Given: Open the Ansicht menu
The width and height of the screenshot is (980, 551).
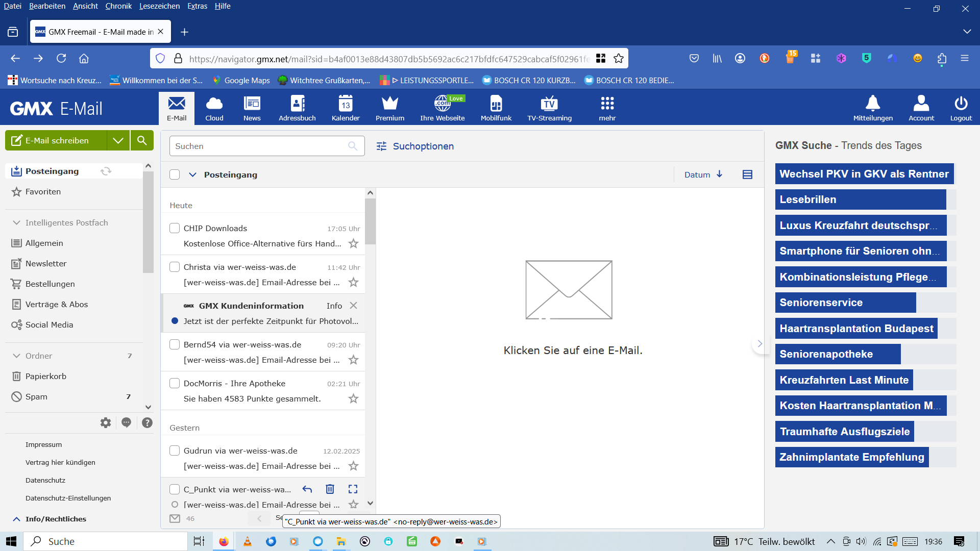Looking at the screenshot, I should coord(85,6).
